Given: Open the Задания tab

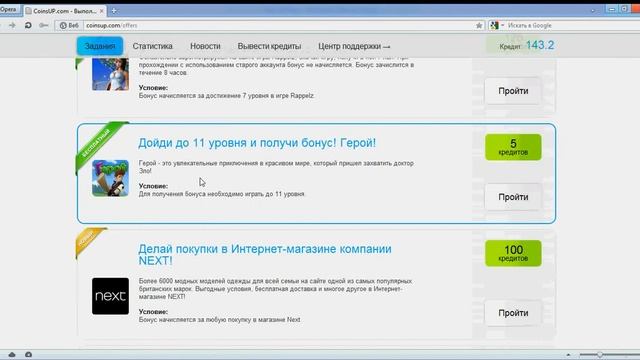Looking at the screenshot, I should point(100,46).
